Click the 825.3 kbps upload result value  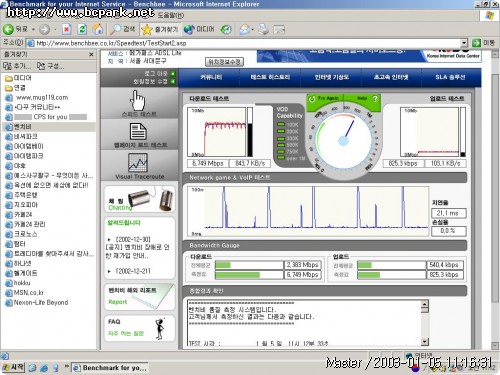403,163
